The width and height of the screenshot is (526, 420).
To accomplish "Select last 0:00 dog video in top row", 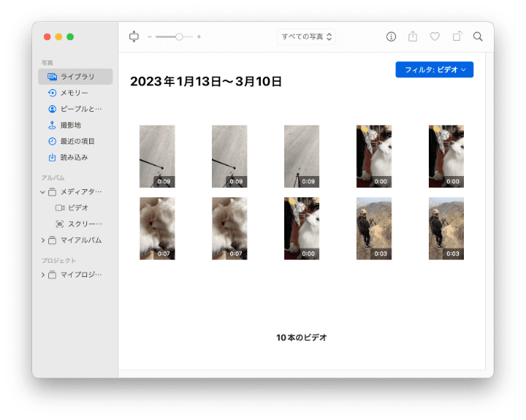I will 446,156.
